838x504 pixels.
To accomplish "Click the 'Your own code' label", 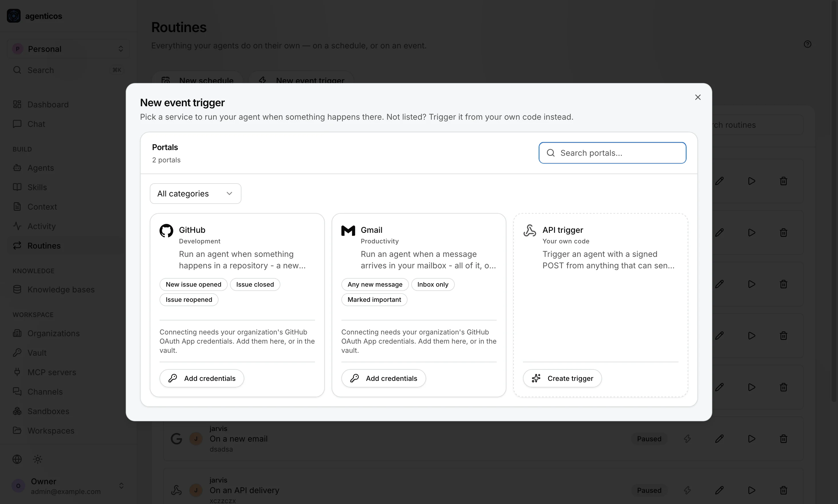I will pyautogui.click(x=566, y=241).
